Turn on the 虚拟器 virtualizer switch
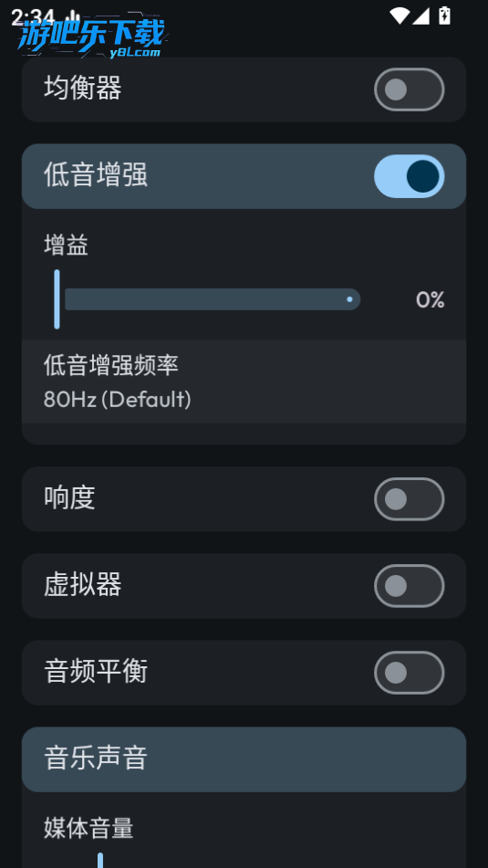The image size is (488, 868). click(409, 586)
